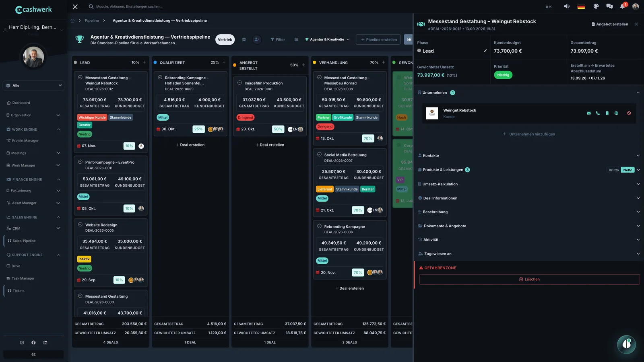Click the search field in top bar

(129, 7)
